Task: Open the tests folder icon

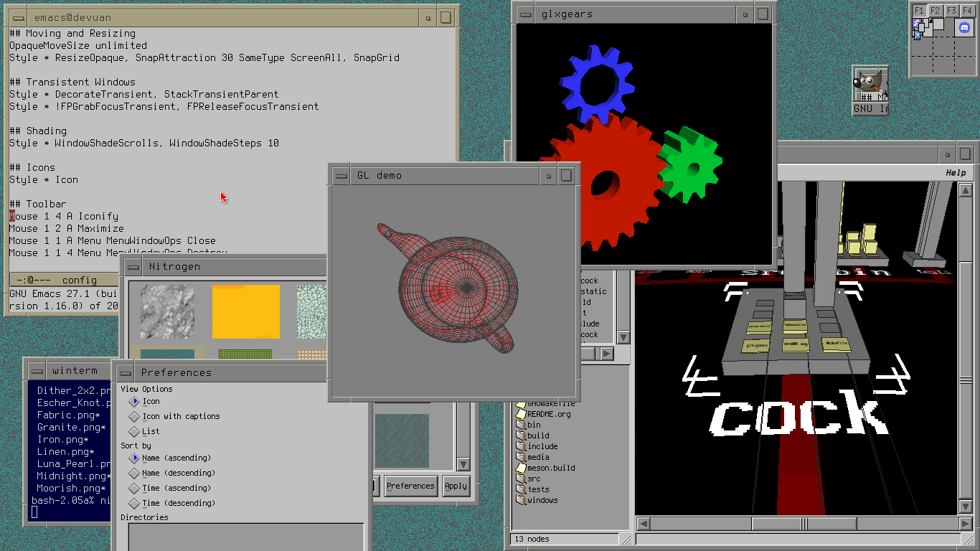Action: tap(521, 489)
